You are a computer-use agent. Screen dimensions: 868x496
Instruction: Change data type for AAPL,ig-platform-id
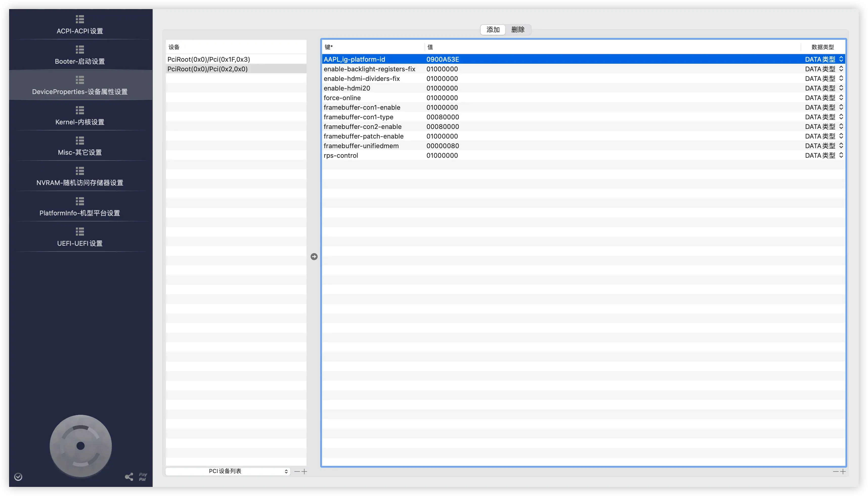[x=841, y=59]
